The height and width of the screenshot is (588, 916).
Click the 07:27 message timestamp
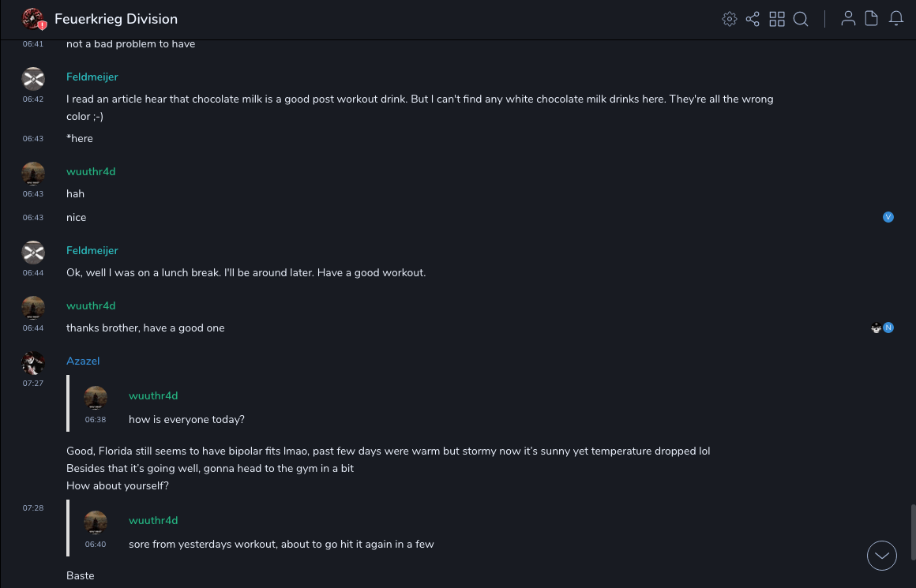(x=33, y=384)
